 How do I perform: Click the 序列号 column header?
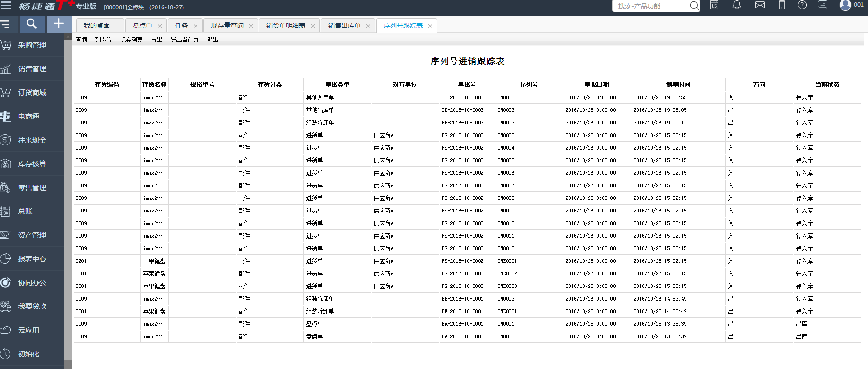(529, 85)
